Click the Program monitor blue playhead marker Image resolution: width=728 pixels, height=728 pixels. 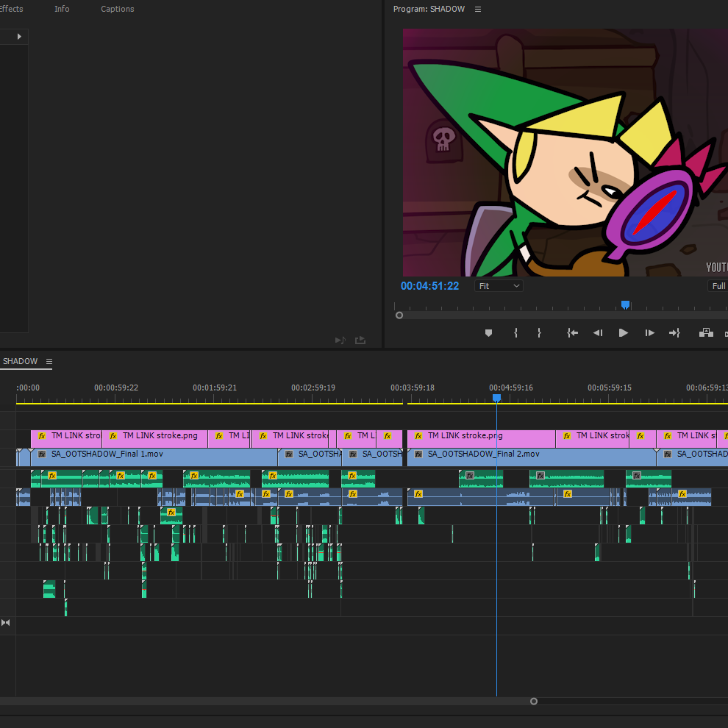click(625, 304)
